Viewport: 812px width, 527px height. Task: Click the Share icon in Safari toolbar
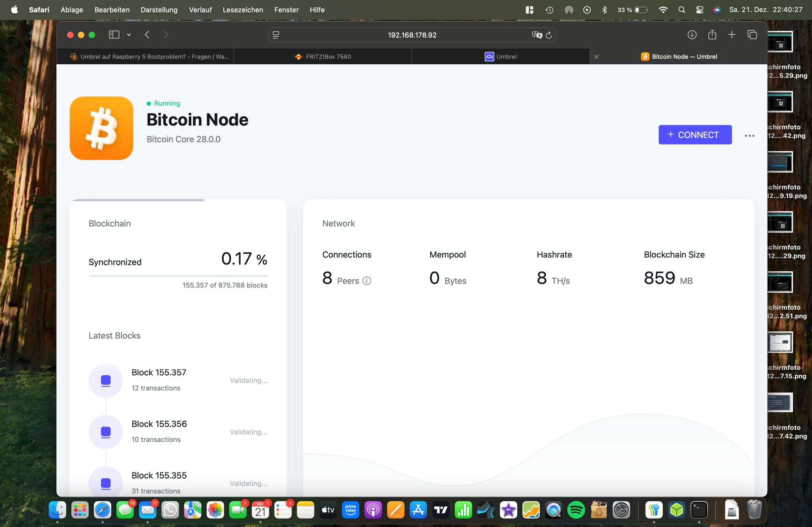(712, 35)
